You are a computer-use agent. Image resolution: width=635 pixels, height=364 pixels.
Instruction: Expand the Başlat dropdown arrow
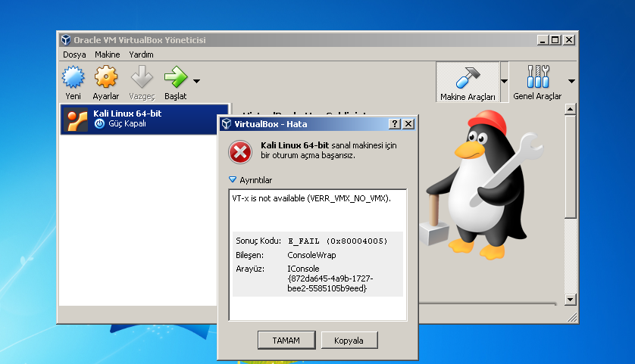(x=197, y=81)
